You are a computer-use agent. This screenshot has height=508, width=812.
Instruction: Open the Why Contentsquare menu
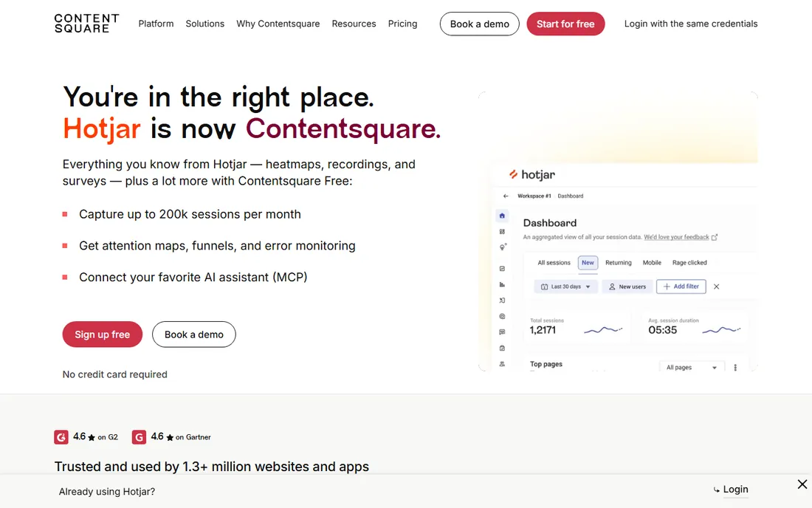click(278, 24)
